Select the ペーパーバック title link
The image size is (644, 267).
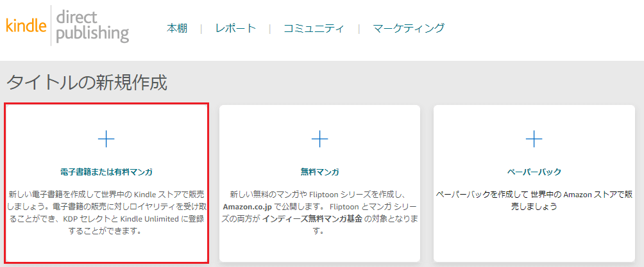pyautogui.click(x=534, y=172)
